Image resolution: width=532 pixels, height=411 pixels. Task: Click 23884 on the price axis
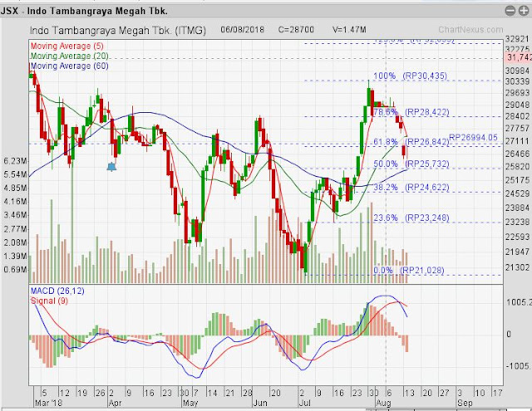[x=517, y=208]
